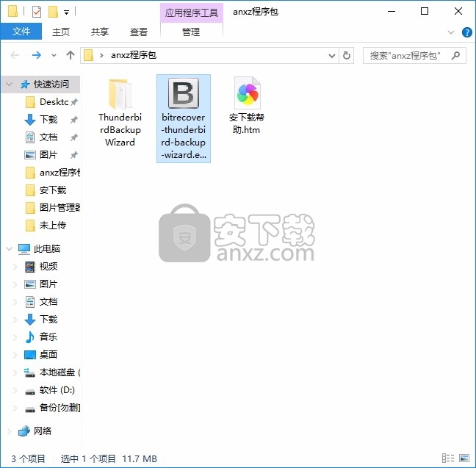Image resolution: width=476 pixels, height=468 pixels.
Task: Click the pin icon beside quick access 下载
Action: pos(74,120)
